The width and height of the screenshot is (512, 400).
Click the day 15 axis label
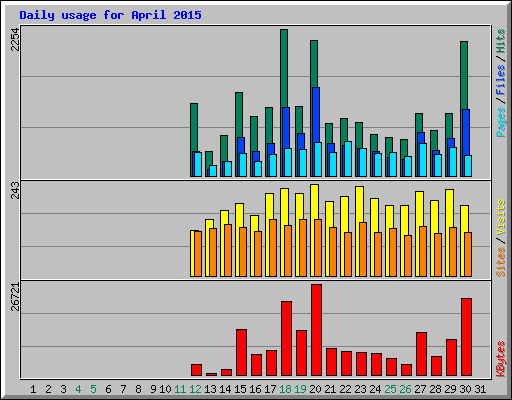[240, 389]
